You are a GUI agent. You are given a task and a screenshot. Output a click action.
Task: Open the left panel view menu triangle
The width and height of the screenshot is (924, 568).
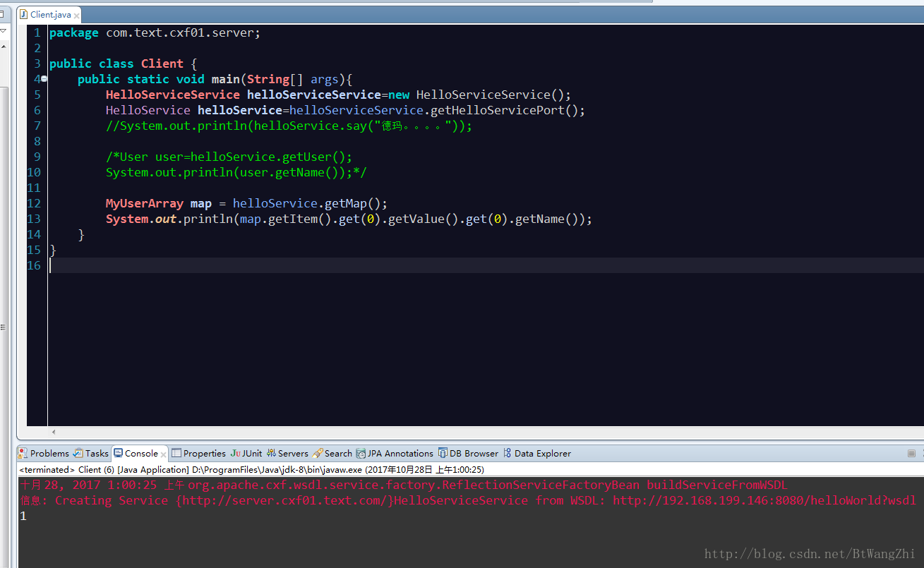tap(3, 31)
